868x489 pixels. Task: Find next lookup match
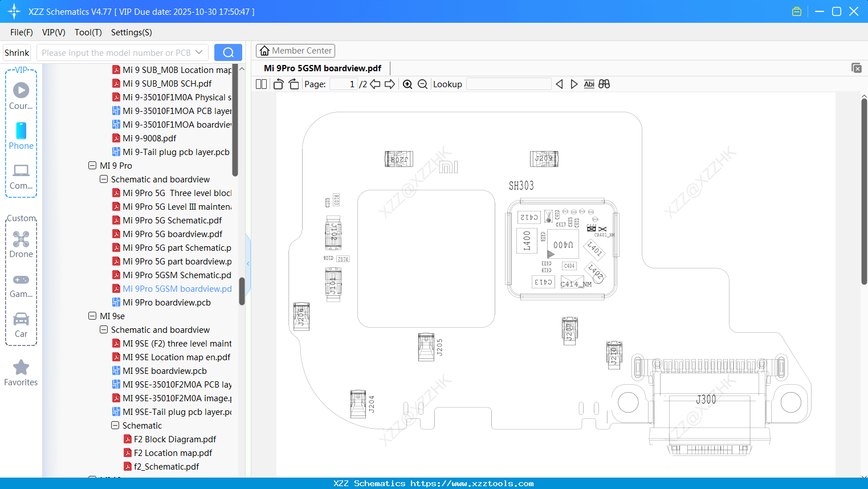[x=574, y=84]
